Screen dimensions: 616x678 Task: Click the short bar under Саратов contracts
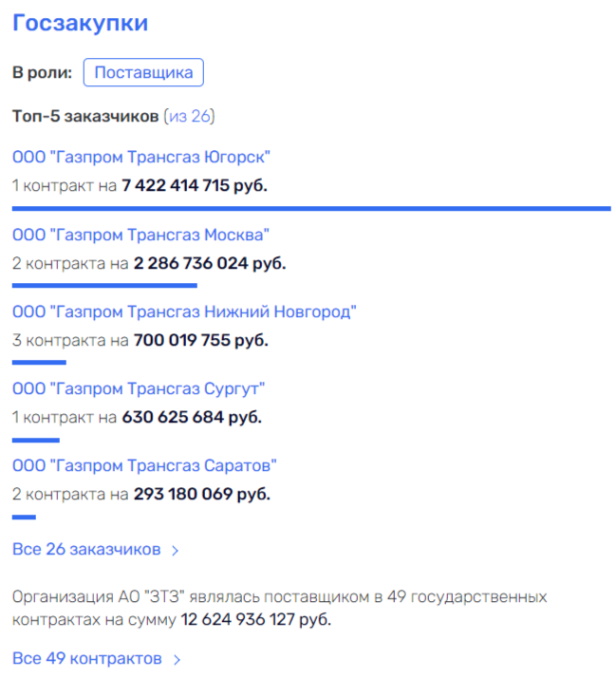pos(24,517)
